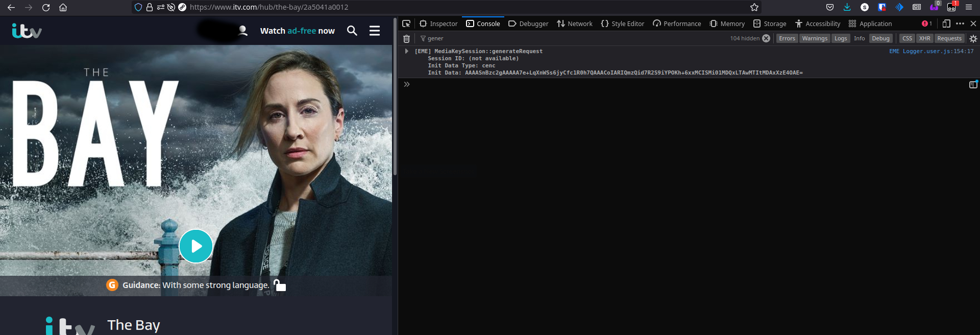Activate the element picker tool
The image size is (980, 335).
coord(406,23)
